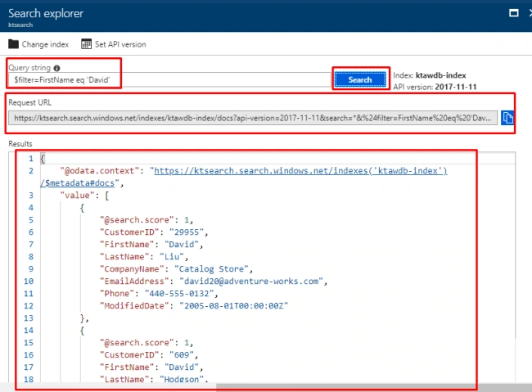
Task: Click line number 10 in Results
Action: [x=29, y=282]
